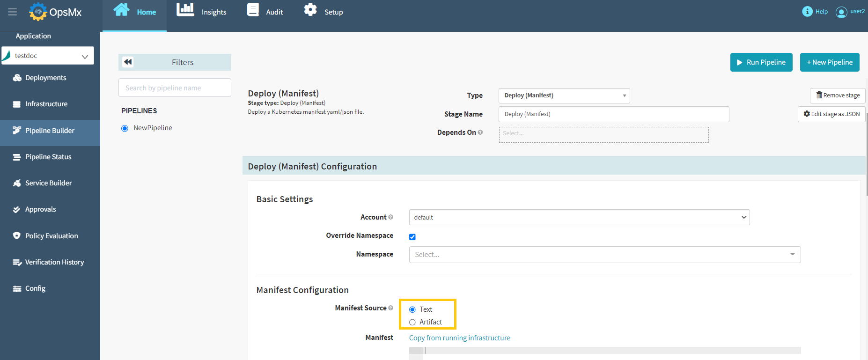Click the Audit document icon
This screenshot has height=360, width=868.
253,10
